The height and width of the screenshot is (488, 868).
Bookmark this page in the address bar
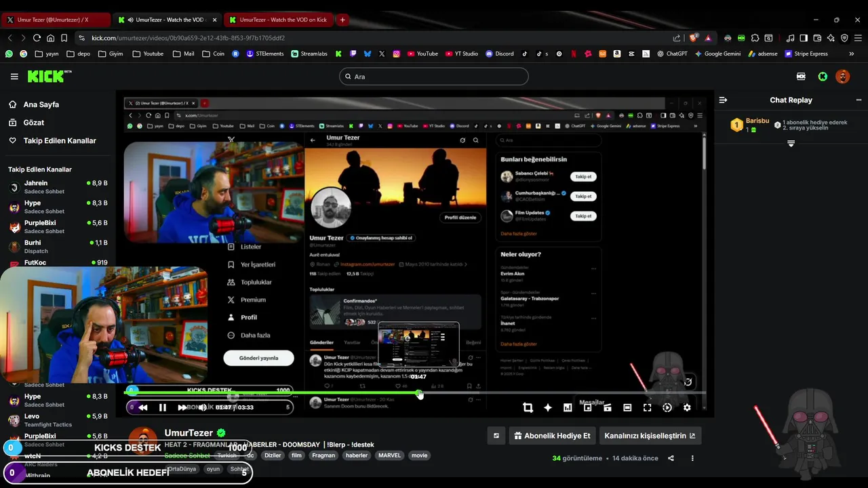(64, 38)
